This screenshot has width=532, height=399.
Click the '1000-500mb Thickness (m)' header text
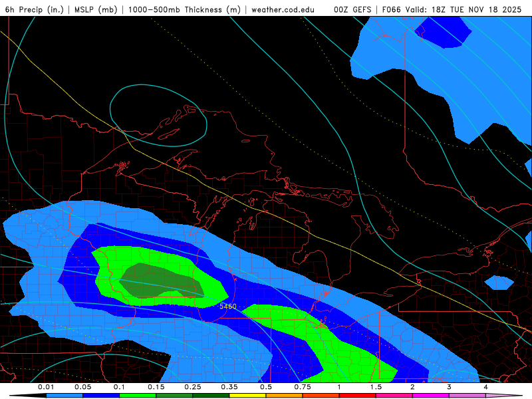pyautogui.click(x=184, y=9)
